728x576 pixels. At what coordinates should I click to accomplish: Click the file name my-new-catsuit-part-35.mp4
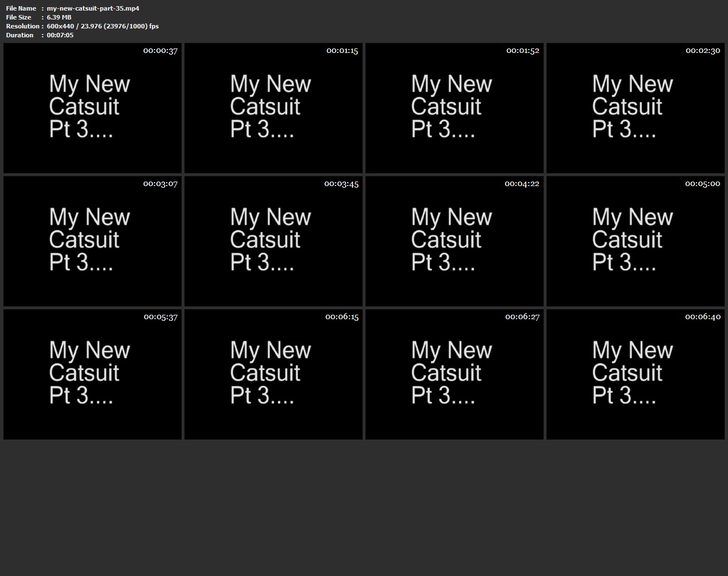click(93, 8)
